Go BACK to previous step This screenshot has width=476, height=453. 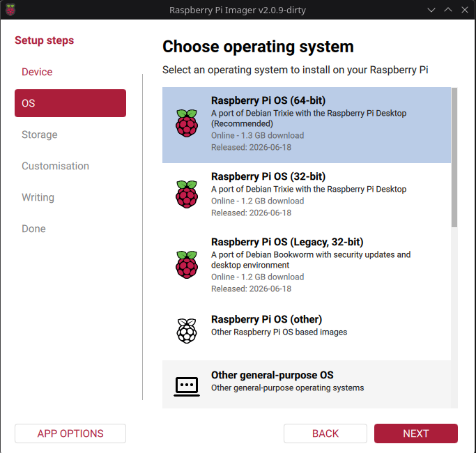click(x=325, y=433)
